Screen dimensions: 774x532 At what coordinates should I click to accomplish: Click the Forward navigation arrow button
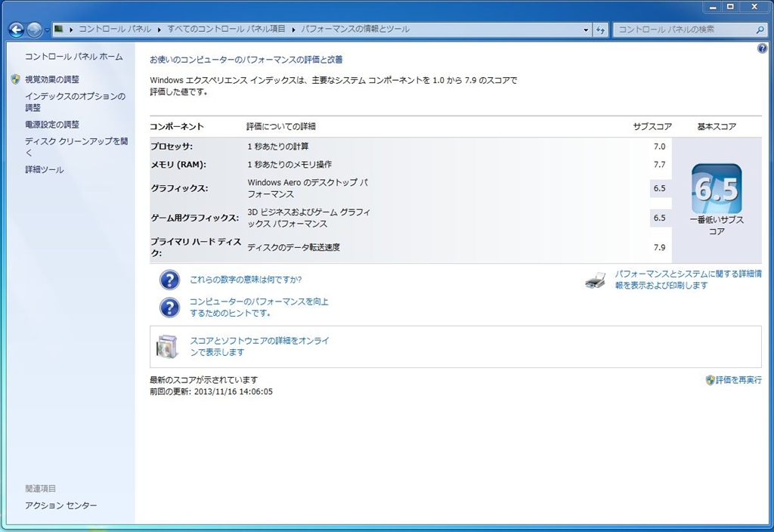click(34, 30)
